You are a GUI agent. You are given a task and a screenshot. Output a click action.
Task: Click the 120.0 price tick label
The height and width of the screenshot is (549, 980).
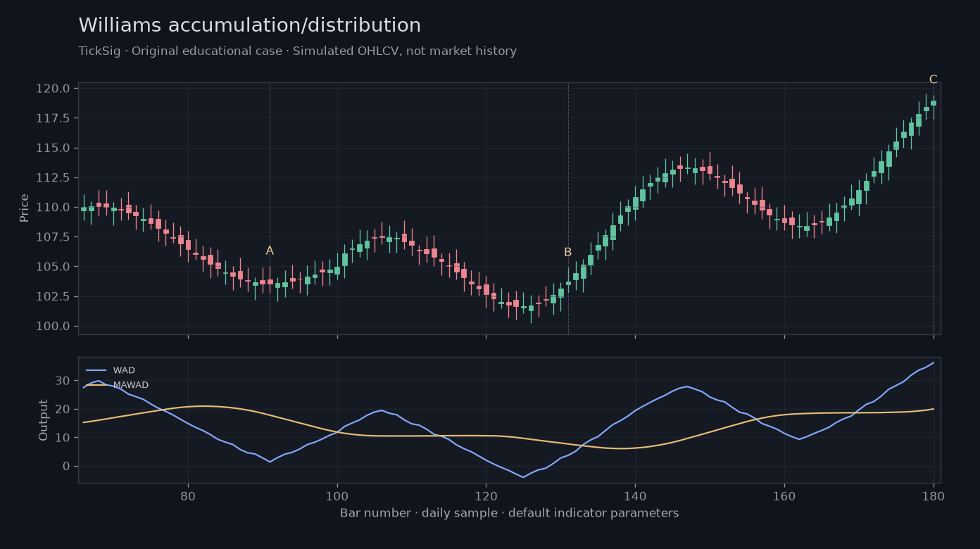coord(54,89)
